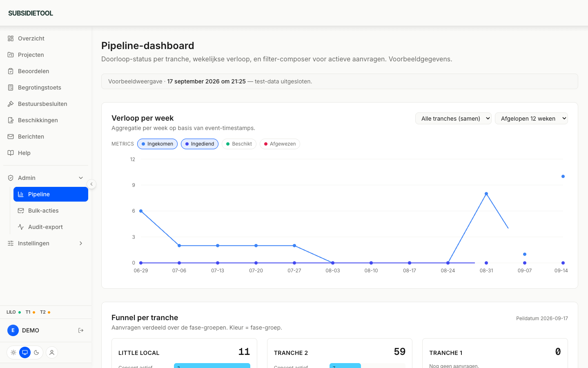Open the Alle tranches (samen) dropdown
Screen dimensions: 588x368
(453, 119)
